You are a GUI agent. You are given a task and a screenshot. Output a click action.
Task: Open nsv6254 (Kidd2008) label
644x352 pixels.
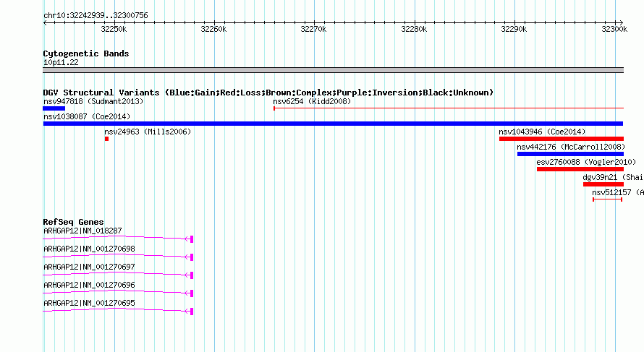click(312, 101)
